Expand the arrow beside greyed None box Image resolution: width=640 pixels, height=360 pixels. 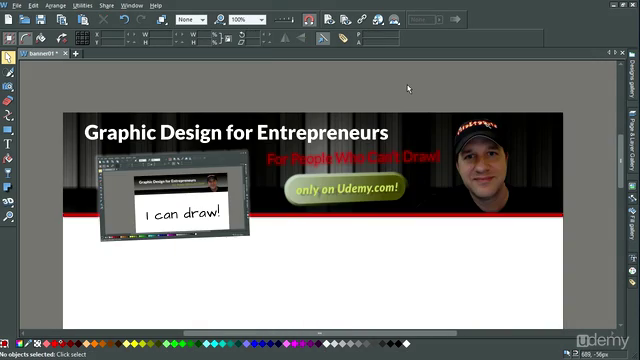point(440,20)
